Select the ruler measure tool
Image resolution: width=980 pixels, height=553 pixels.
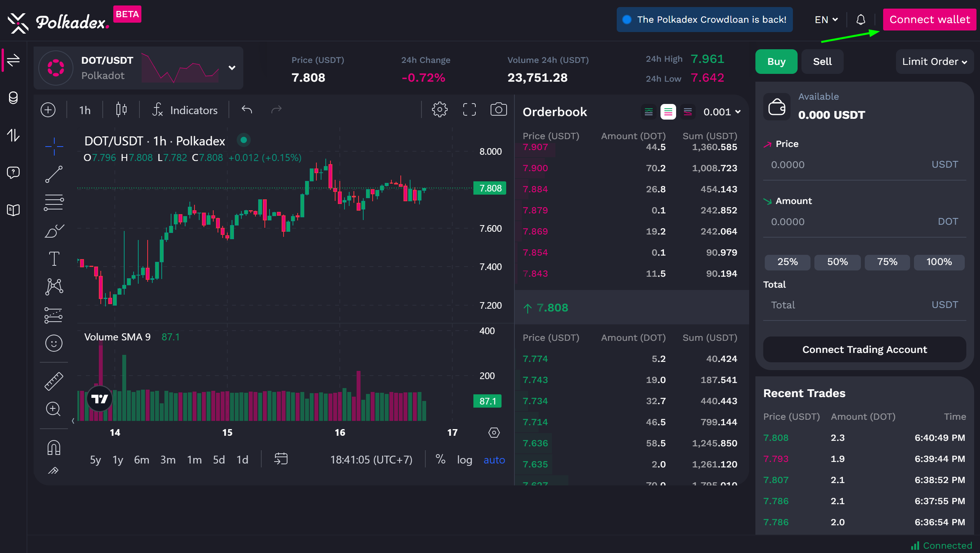pos(54,381)
